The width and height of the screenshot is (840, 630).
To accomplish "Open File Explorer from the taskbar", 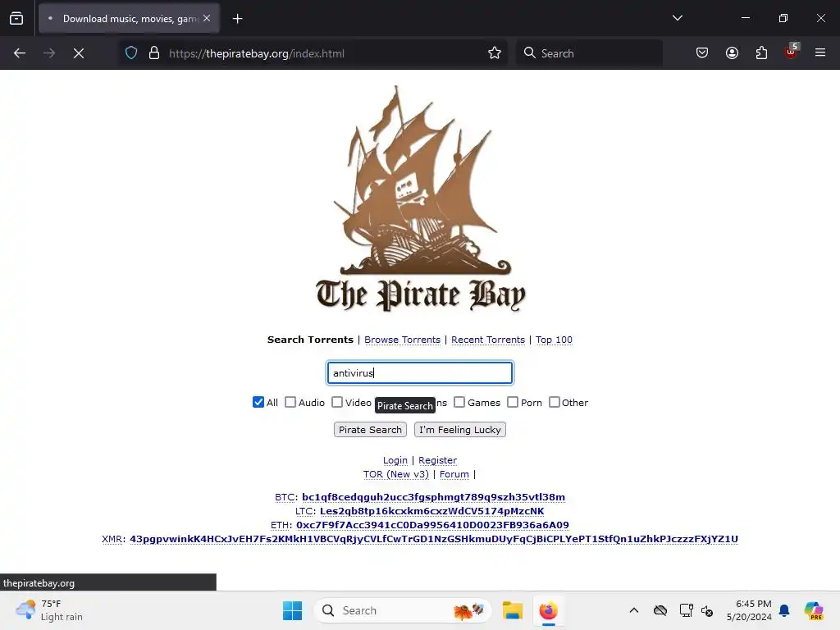I will (x=512, y=610).
